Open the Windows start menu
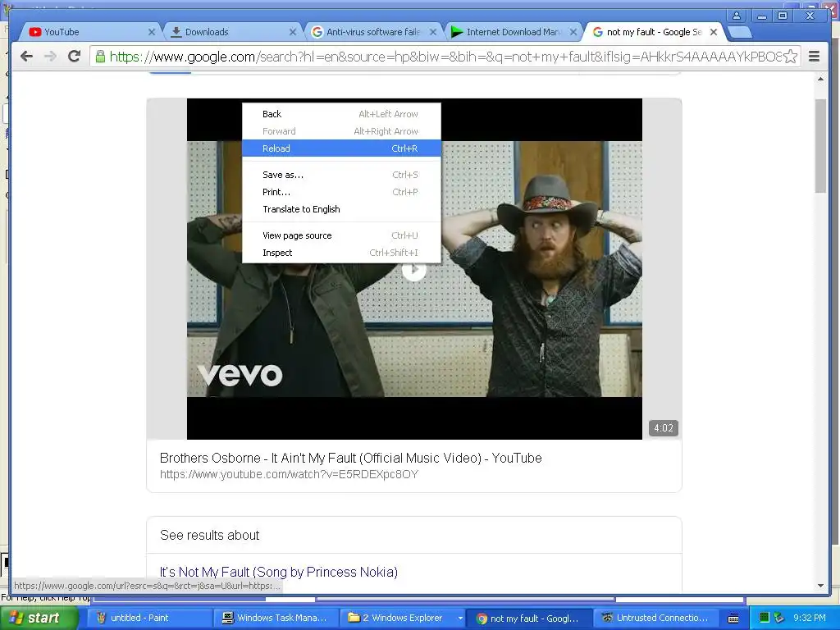 point(39,618)
